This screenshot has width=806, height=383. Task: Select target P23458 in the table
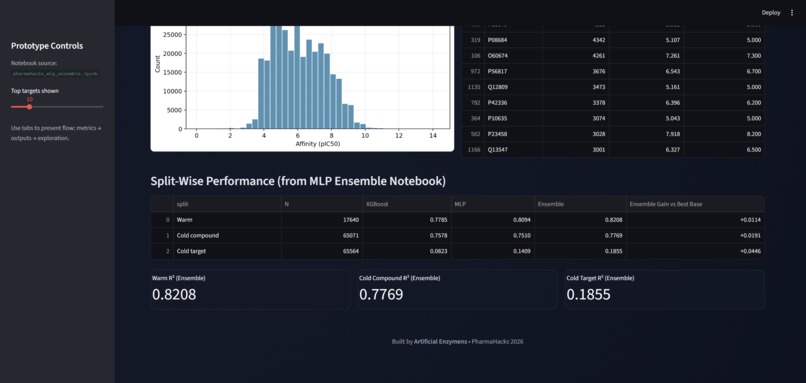(513, 134)
